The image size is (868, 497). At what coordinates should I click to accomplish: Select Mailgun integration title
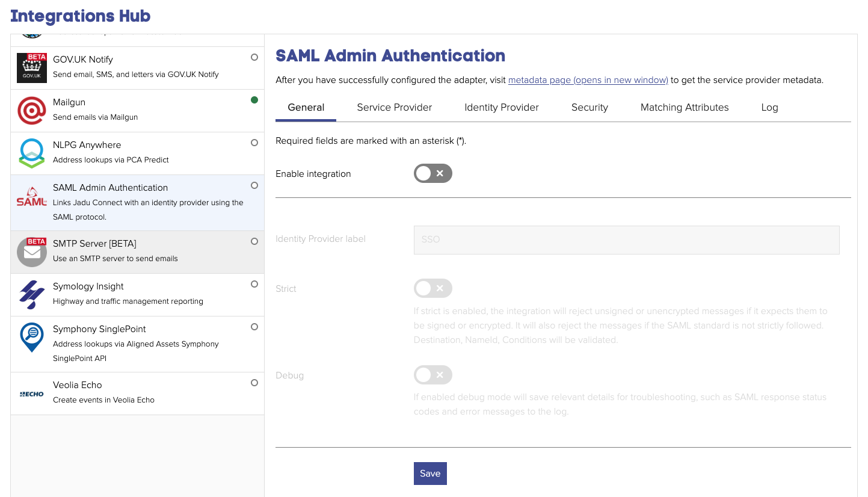pos(69,102)
